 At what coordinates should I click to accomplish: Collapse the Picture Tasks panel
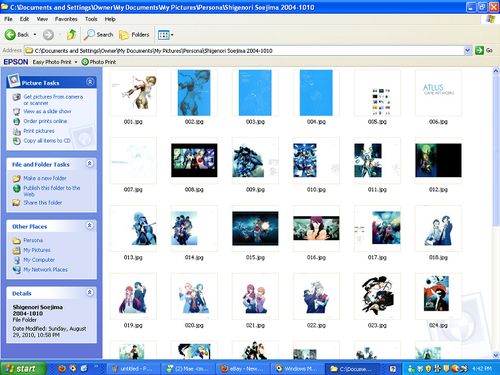[90, 82]
